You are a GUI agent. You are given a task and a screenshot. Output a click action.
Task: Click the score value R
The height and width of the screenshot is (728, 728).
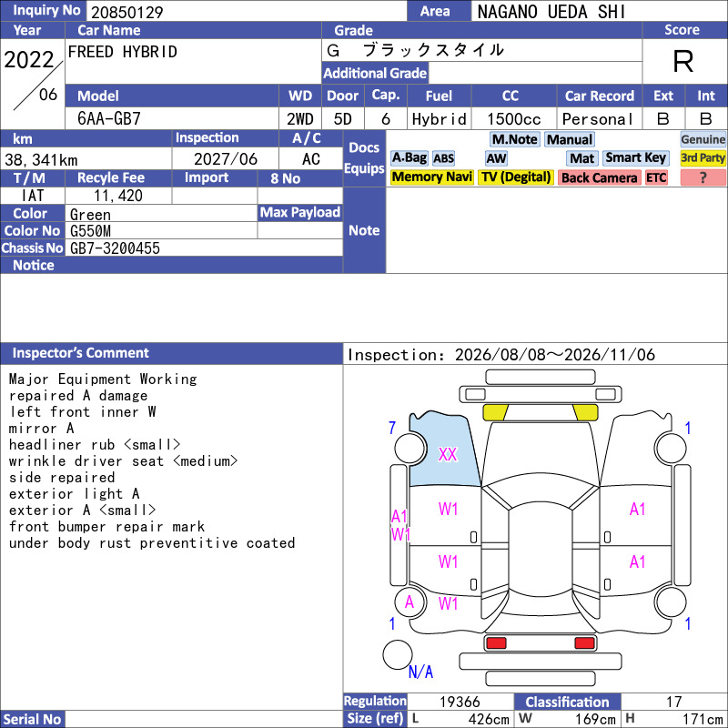[x=683, y=61]
